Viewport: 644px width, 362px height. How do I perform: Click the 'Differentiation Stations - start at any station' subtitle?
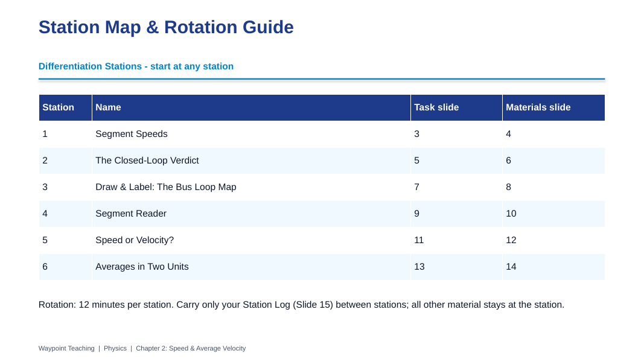click(x=136, y=66)
